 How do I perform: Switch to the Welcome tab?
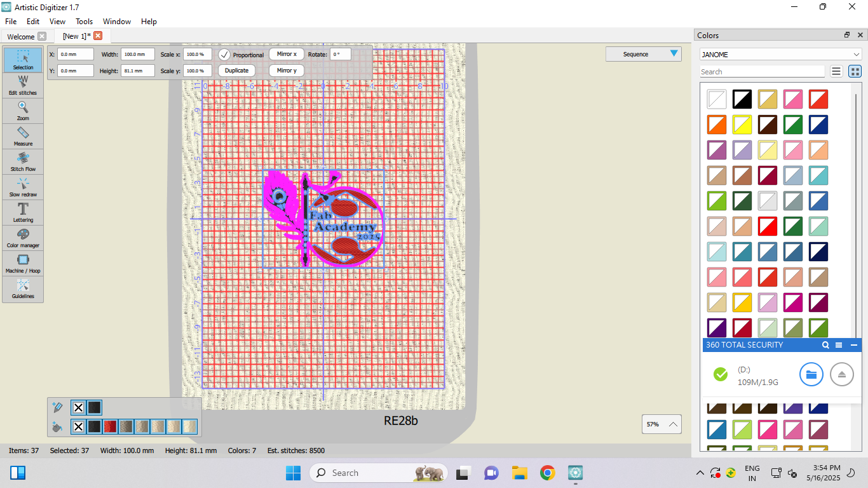(x=21, y=36)
